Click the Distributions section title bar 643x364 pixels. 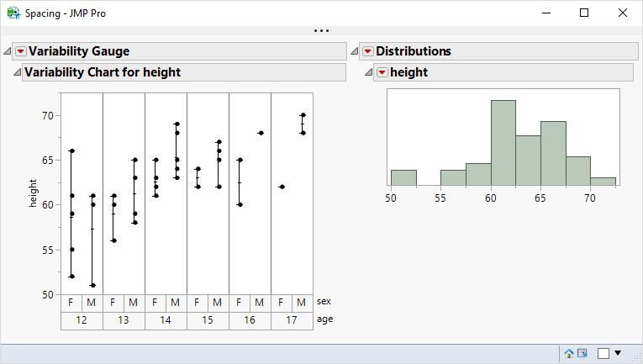[x=414, y=52]
